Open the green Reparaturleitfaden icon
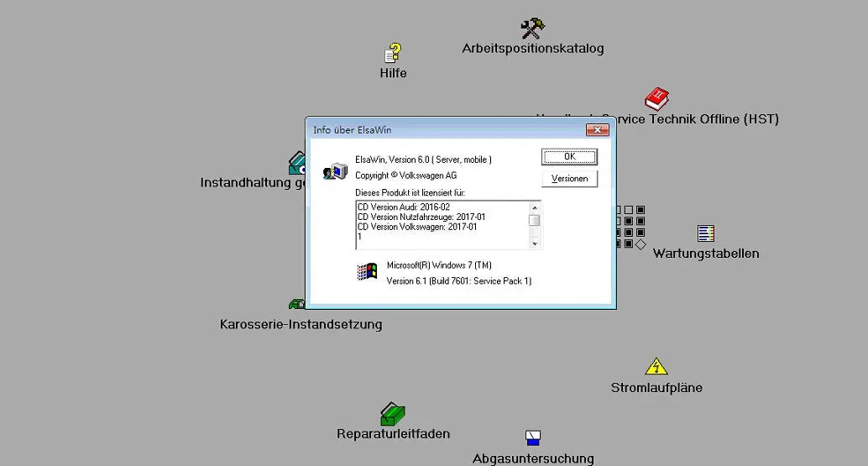 [393, 414]
